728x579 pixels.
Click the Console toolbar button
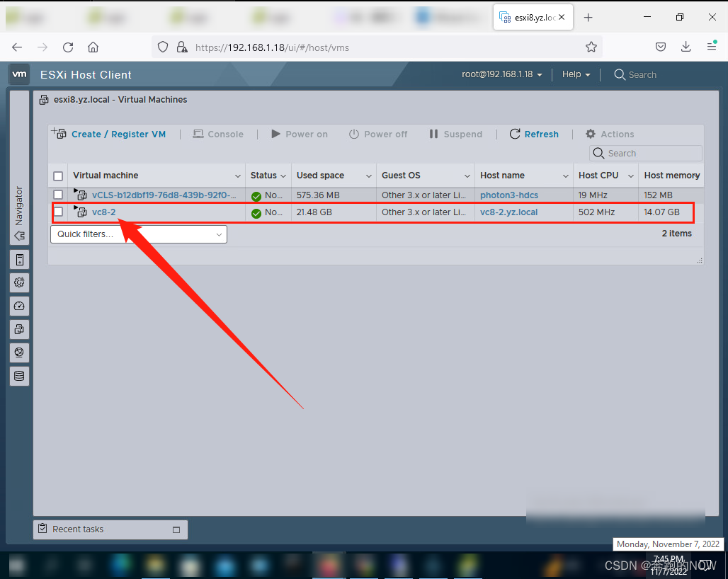[x=218, y=134]
